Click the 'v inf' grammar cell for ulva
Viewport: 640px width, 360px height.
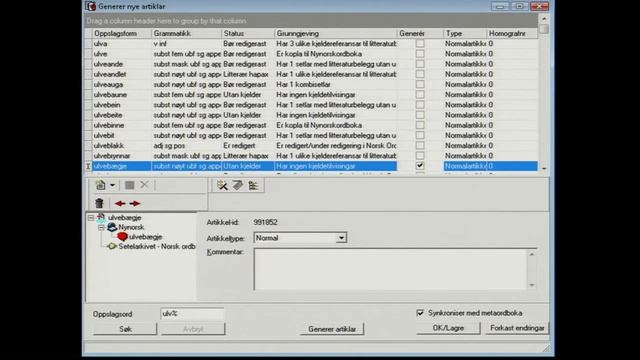(x=186, y=43)
